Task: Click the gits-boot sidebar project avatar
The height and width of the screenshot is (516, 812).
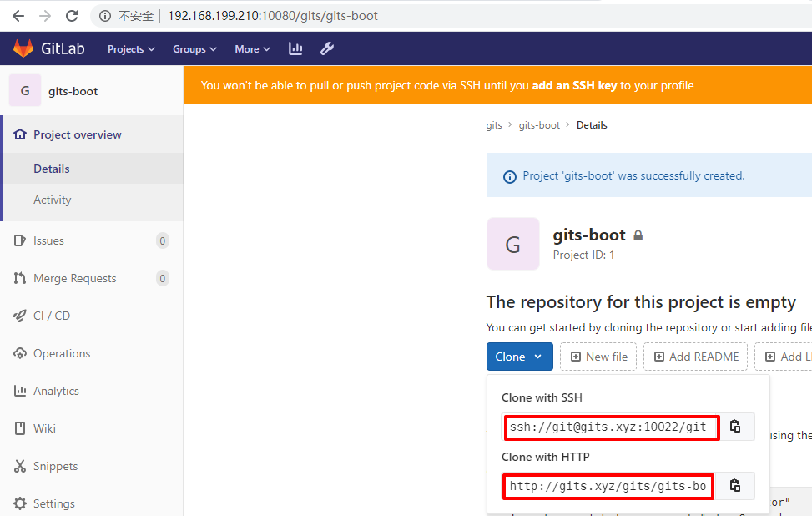Action: (x=25, y=91)
